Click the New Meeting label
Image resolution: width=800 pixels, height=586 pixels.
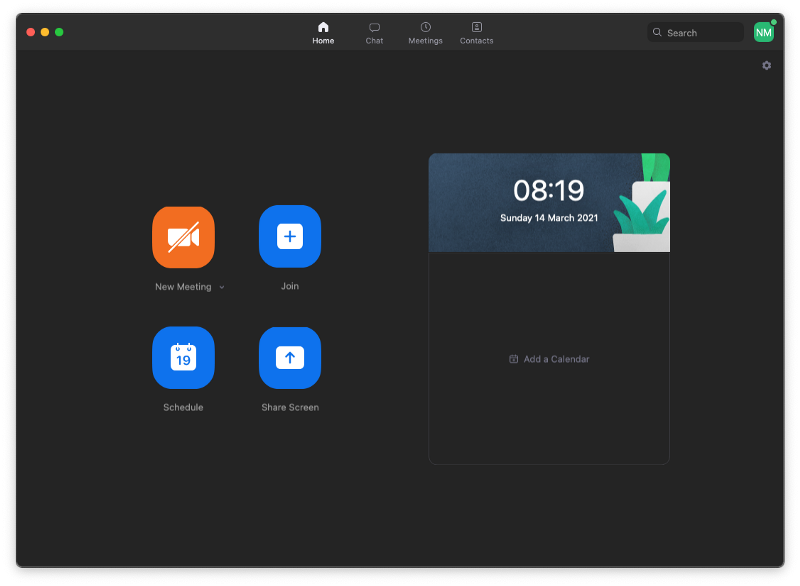183,287
